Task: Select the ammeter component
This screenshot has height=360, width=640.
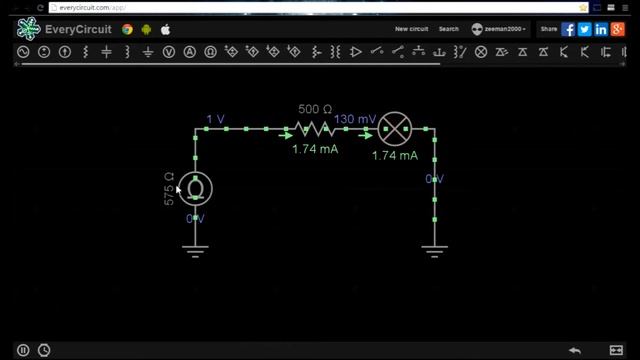Action: [190, 52]
